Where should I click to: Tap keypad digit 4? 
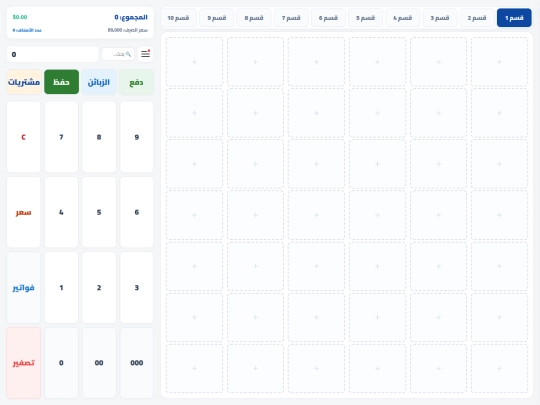coord(61,212)
